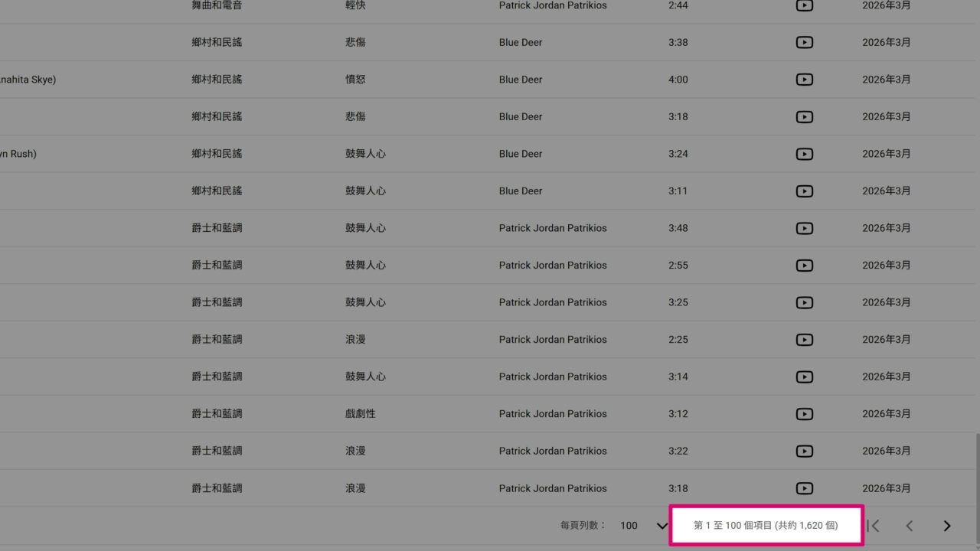This screenshot has width=980, height=551.
Task: Open the rows-per-page dropdown arrow
Action: coord(662,526)
